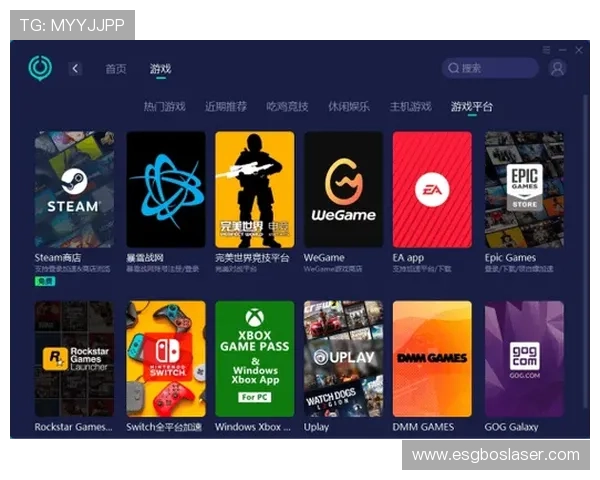Go back with the left chevron button

pyautogui.click(x=75, y=69)
